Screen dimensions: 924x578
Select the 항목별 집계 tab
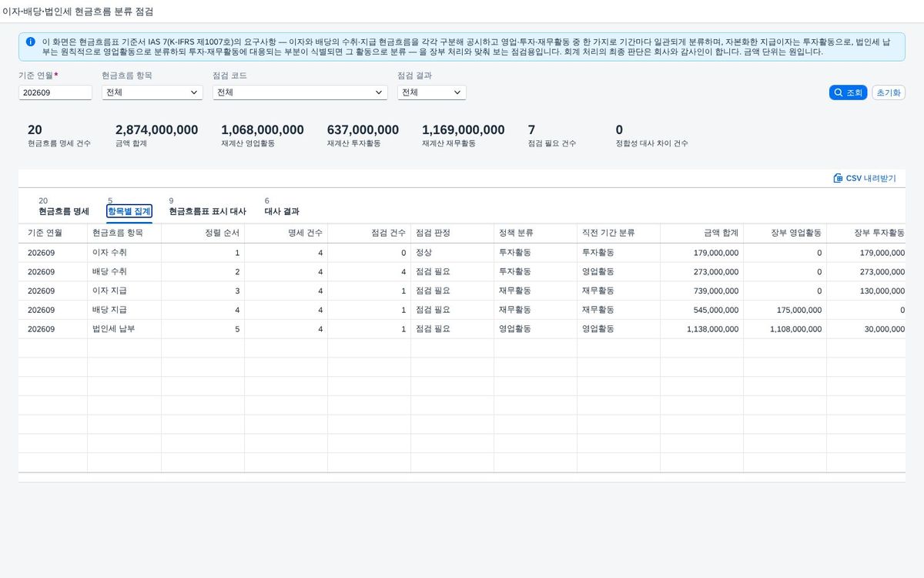(x=129, y=211)
